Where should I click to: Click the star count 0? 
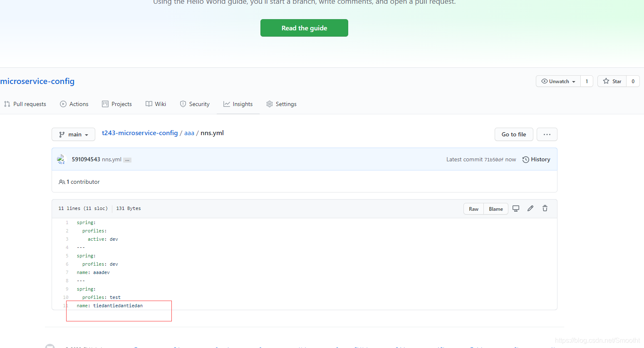click(x=633, y=81)
